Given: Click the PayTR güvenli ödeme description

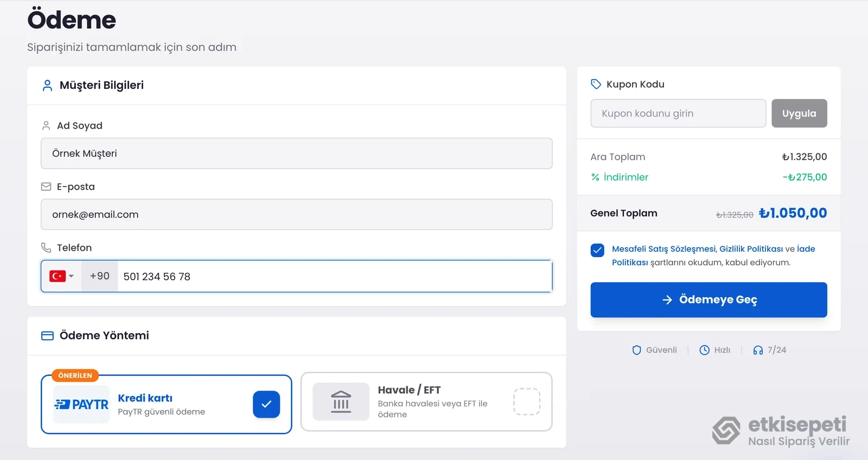Looking at the screenshot, I should click(x=162, y=412).
